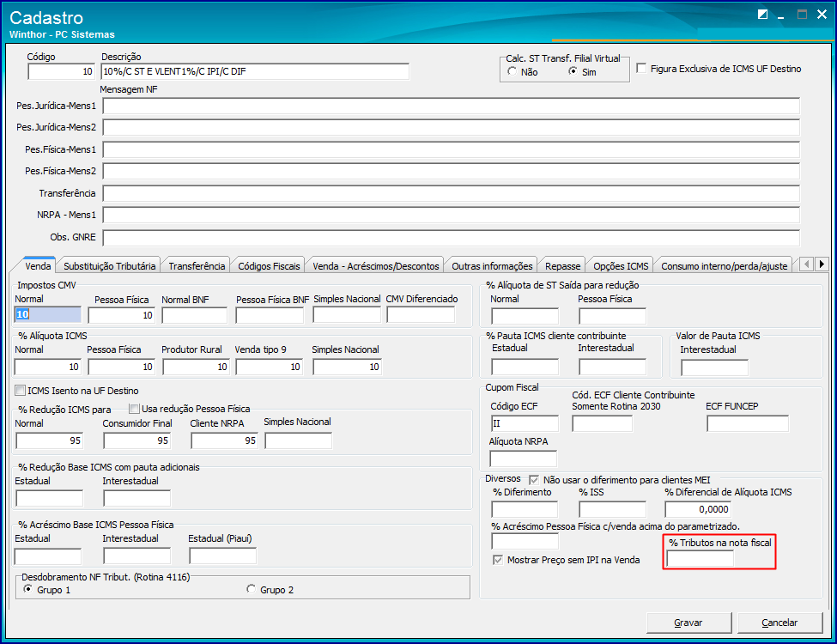Click Valor de Pauta ICMS Interestadual field

(x=715, y=368)
